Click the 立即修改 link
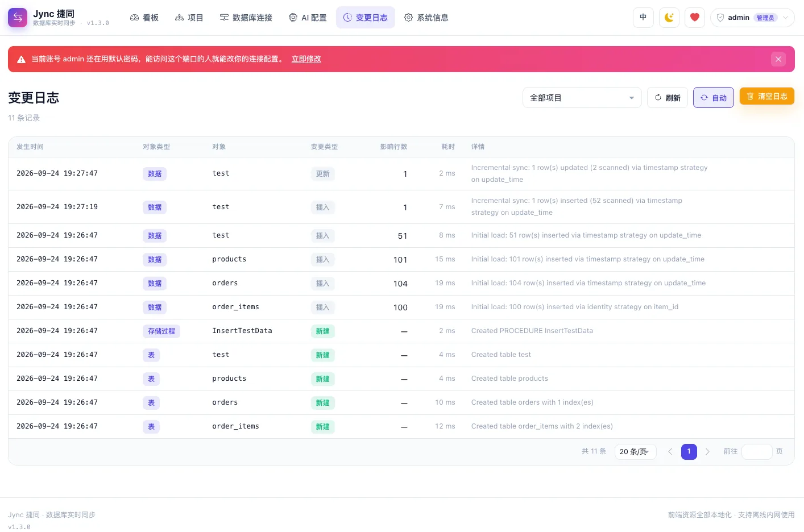The height and width of the screenshot is (532, 804). tap(306, 59)
